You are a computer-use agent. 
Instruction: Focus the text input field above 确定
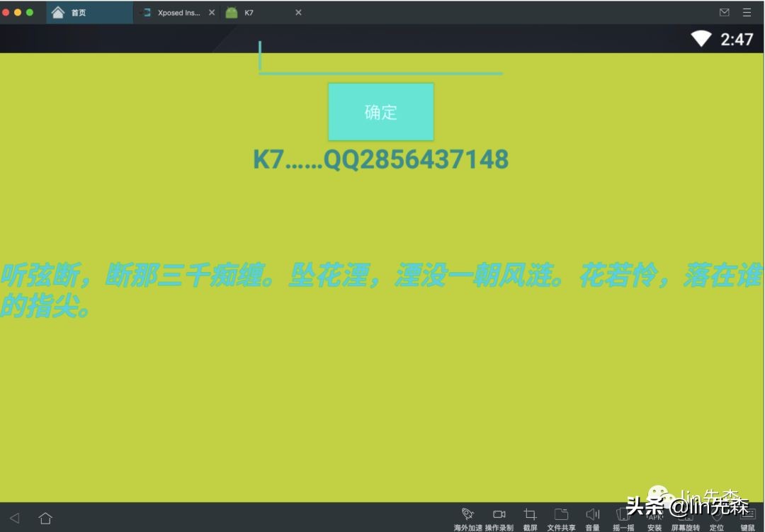click(380, 59)
